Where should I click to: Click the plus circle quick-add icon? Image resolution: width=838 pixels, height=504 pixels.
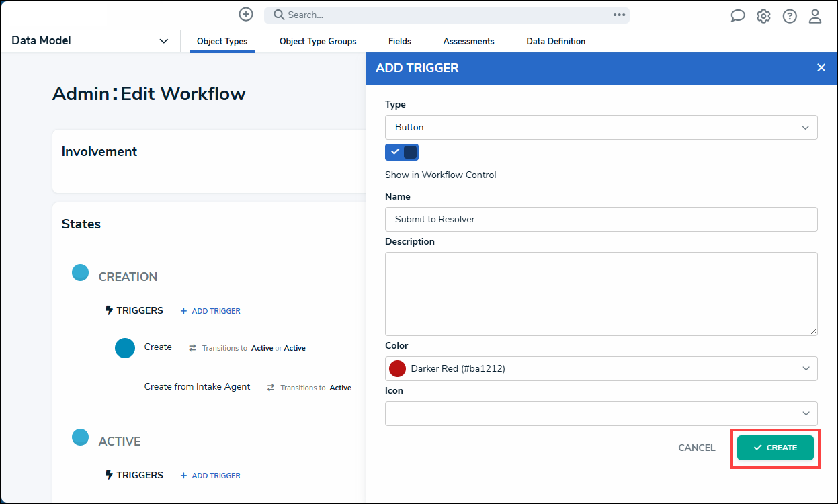point(246,14)
